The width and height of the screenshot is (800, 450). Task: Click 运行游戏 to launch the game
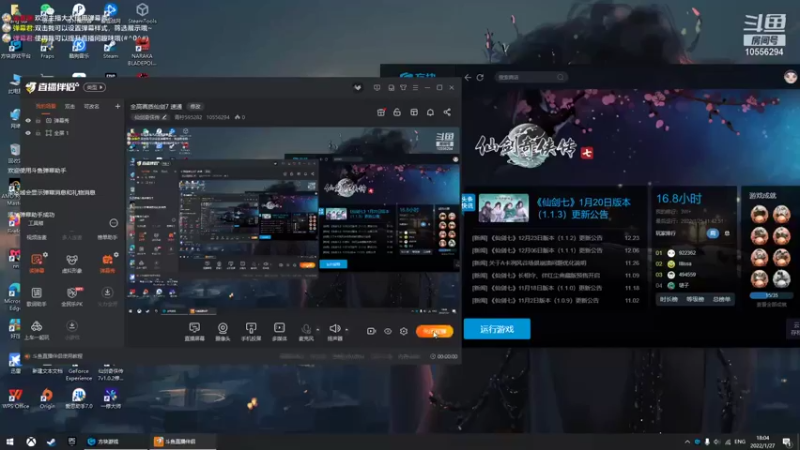(497, 329)
